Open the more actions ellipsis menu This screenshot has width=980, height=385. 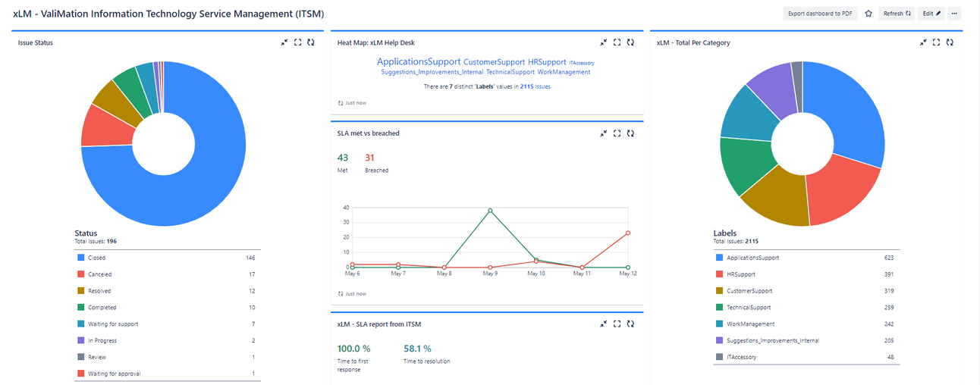(x=954, y=13)
